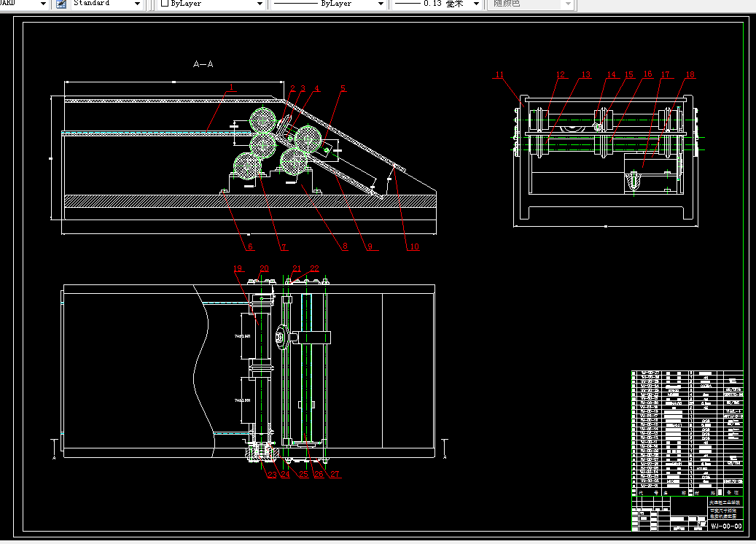Expand the cut-off style dropdown ending in 'DARD'

tap(43, 4)
